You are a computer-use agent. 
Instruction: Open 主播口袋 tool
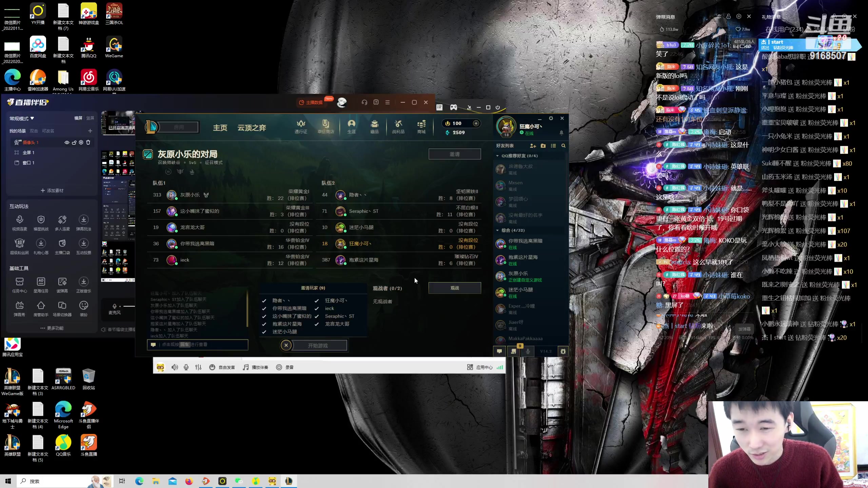[x=62, y=246]
